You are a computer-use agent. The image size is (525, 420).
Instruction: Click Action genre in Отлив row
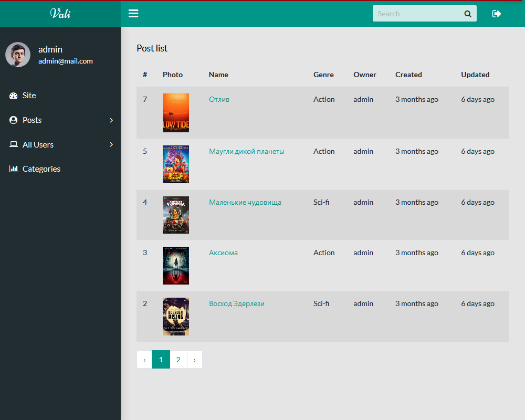coord(324,99)
